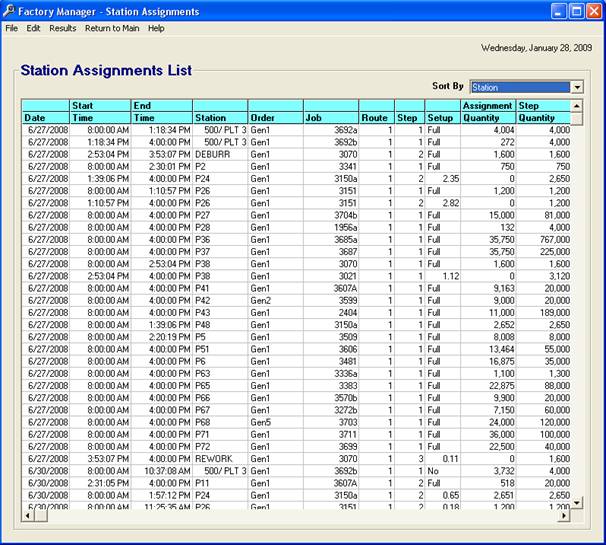Click job cell 3336a
The width and height of the screenshot is (606, 545).
click(331, 373)
